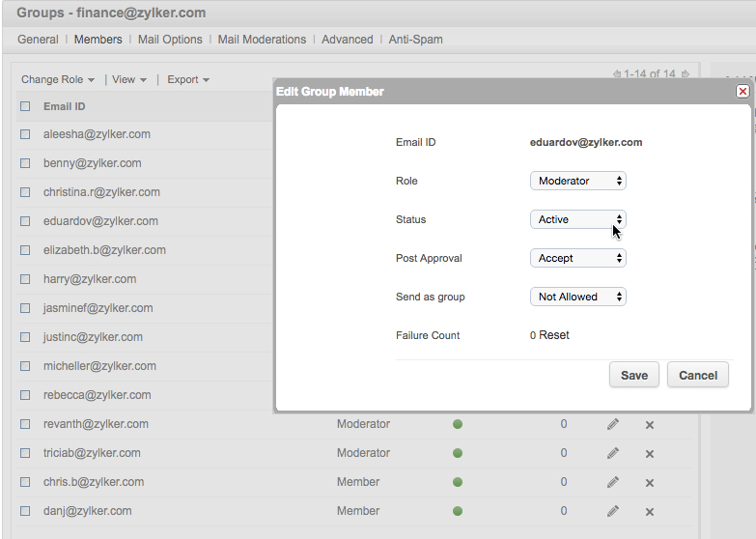Screen dimensions: 756x539
Task: Remove triciab@zylker.com using the X icon
Action: 650,454
